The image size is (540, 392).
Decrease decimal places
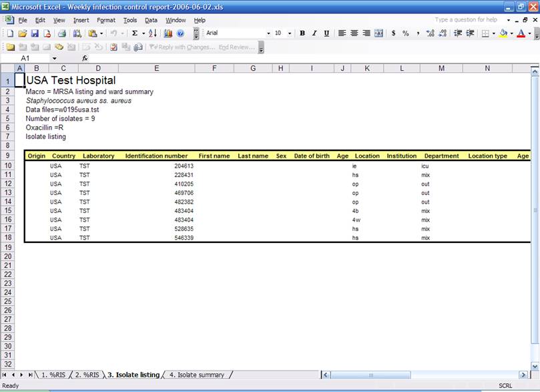[x=443, y=33]
